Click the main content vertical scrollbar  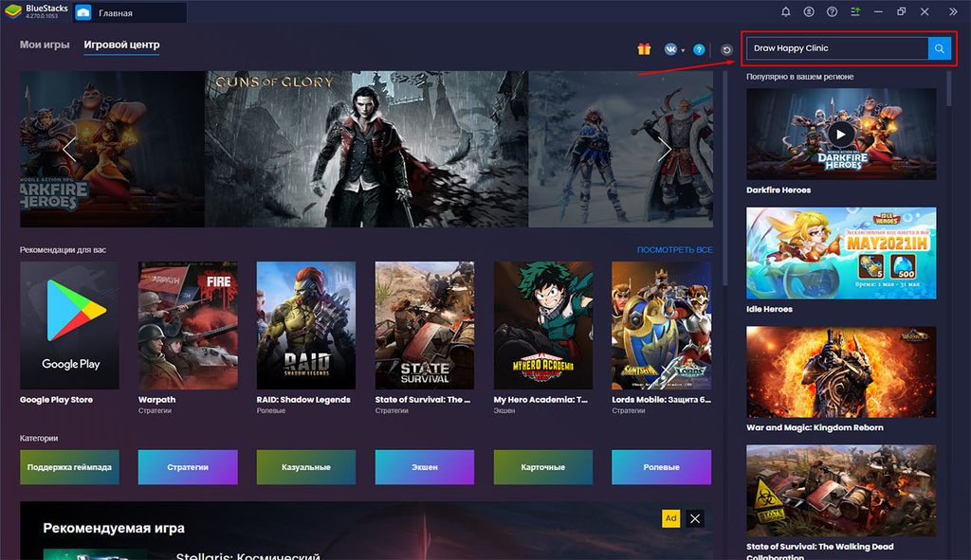click(x=725, y=178)
